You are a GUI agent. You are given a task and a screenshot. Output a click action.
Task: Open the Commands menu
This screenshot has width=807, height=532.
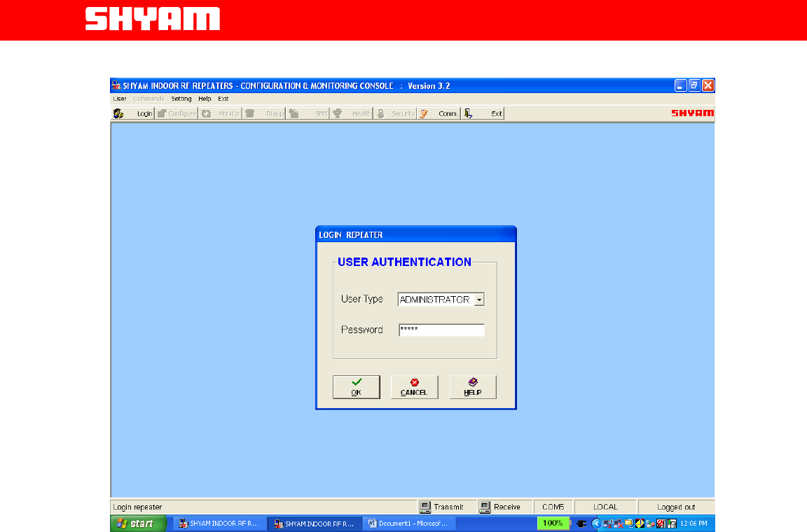coord(149,99)
